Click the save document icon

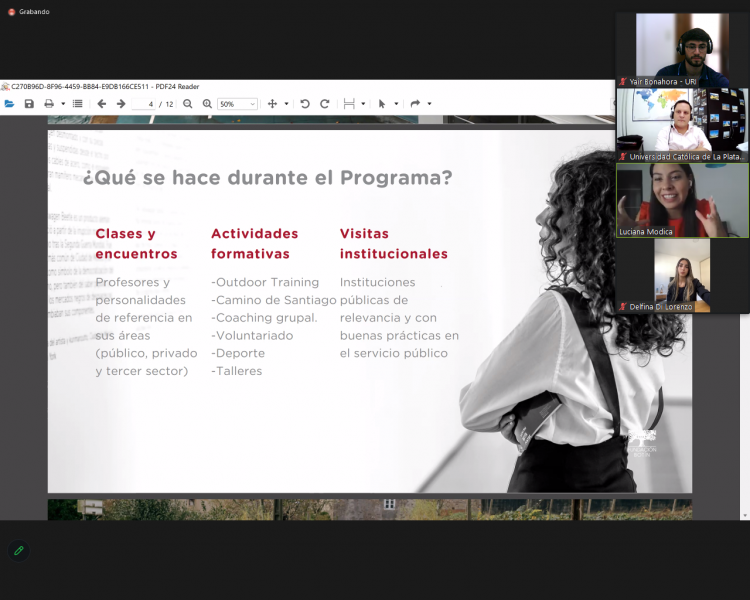pos(29,104)
